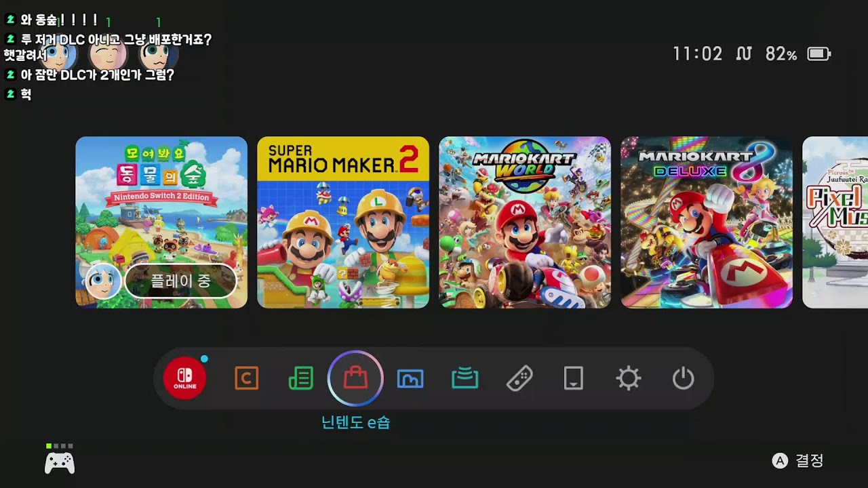868x488 pixels.
Task: Click the battery indicator icon
Action: click(x=819, y=54)
